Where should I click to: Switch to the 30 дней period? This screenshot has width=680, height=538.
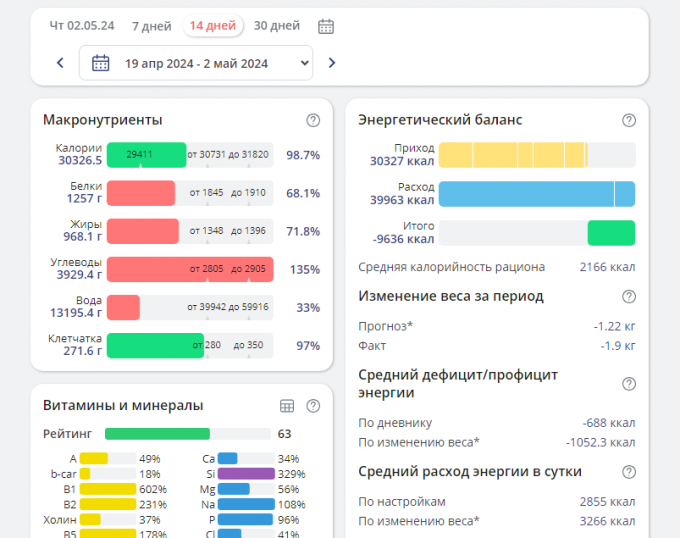[x=276, y=26]
